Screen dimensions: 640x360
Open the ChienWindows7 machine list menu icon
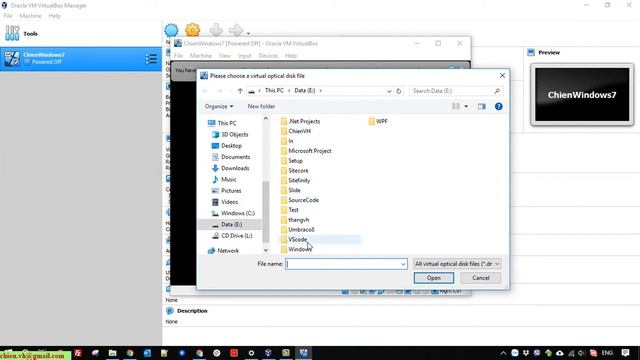pyautogui.click(x=151, y=59)
